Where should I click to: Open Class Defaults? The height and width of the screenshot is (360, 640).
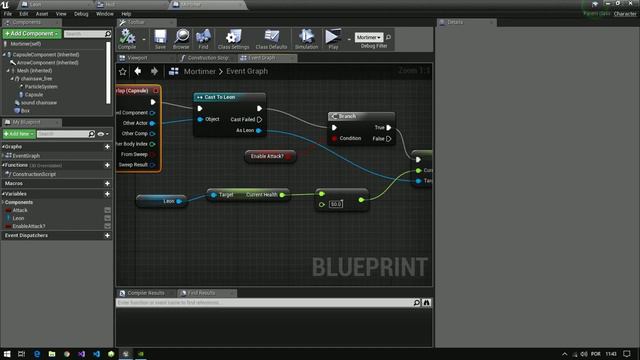point(271,39)
